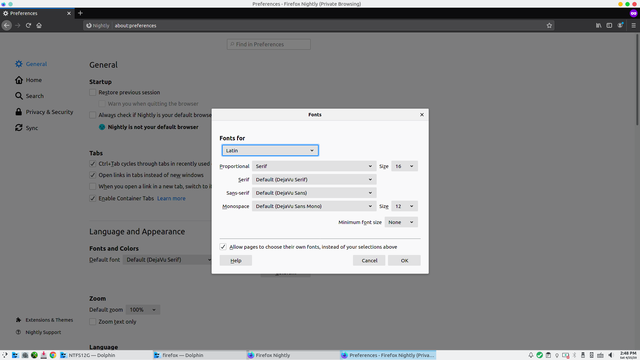The width and height of the screenshot is (640, 360).
Task: Click the preferences page vertical scrollbar
Action: pos(638,80)
